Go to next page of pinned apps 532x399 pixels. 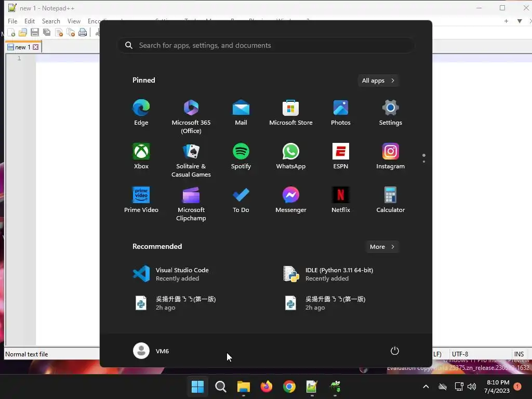(x=424, y=162)
